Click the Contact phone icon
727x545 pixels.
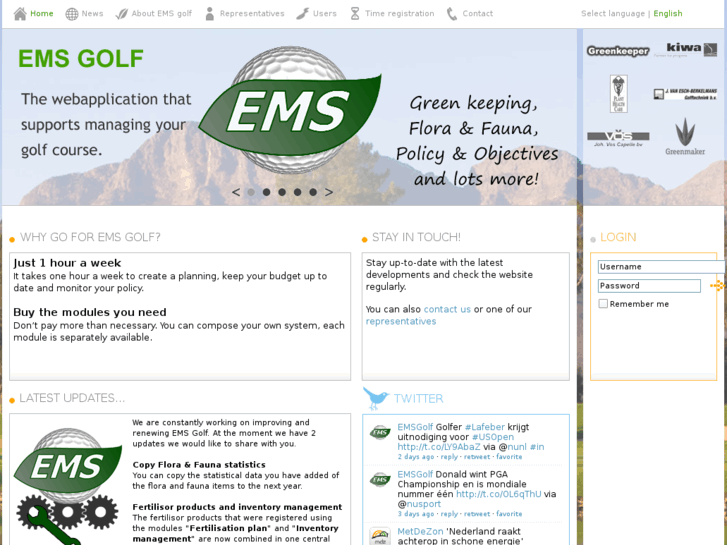click(452, 14)
